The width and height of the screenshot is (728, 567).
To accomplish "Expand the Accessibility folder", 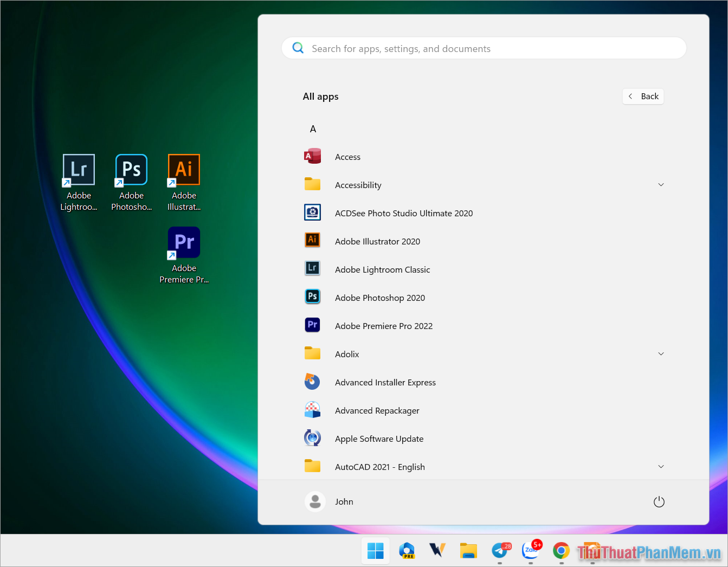I will point(661,184).
